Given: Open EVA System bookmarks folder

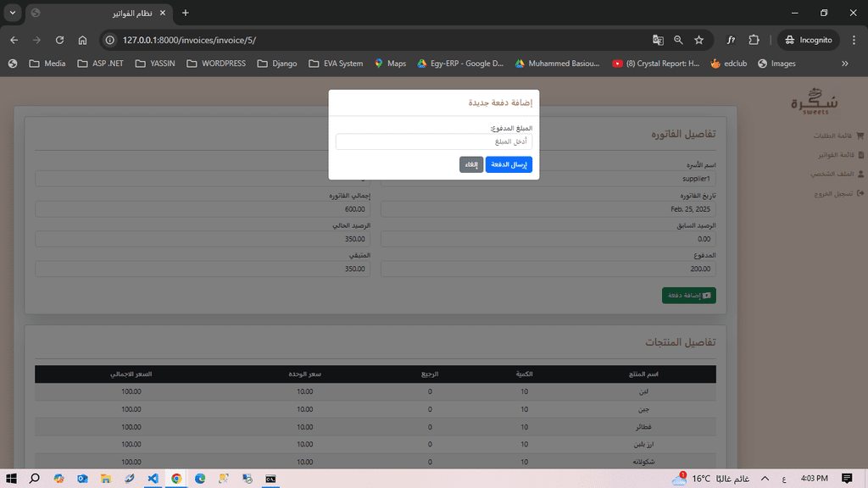Looking at the screenshot, I should (336, 64).
